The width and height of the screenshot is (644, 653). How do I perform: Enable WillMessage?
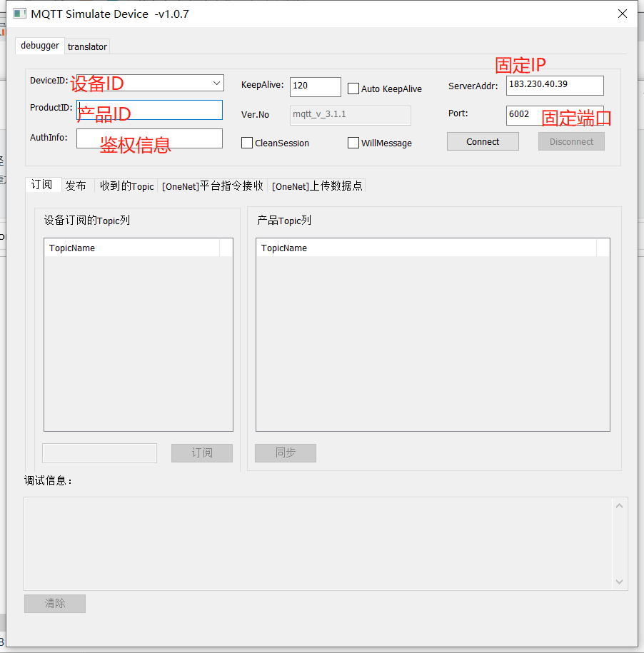tap(353, 143)
